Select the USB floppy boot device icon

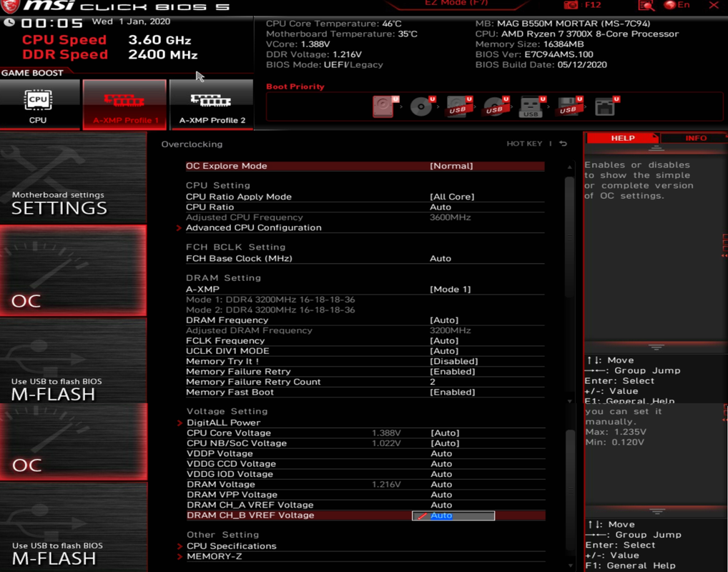coord(569,107)
